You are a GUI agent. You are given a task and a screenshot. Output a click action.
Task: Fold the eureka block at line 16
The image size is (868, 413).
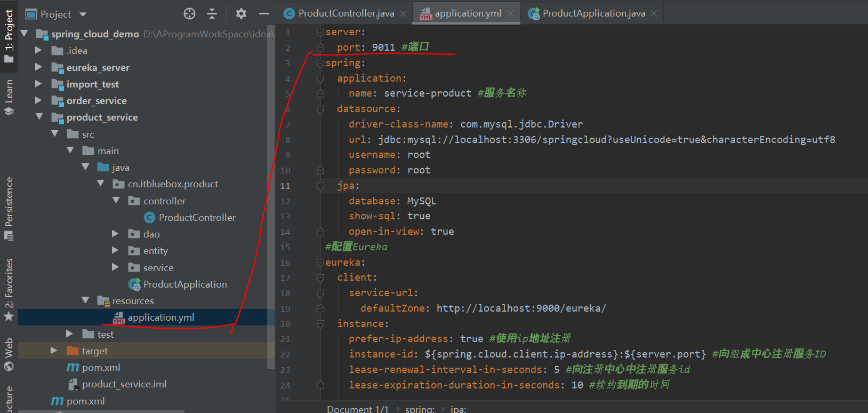coord(320,263)
